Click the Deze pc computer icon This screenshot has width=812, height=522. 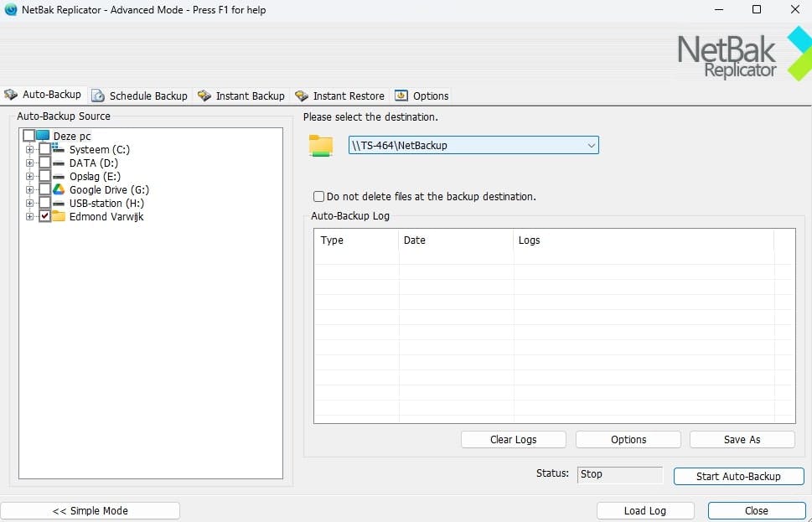43,136
